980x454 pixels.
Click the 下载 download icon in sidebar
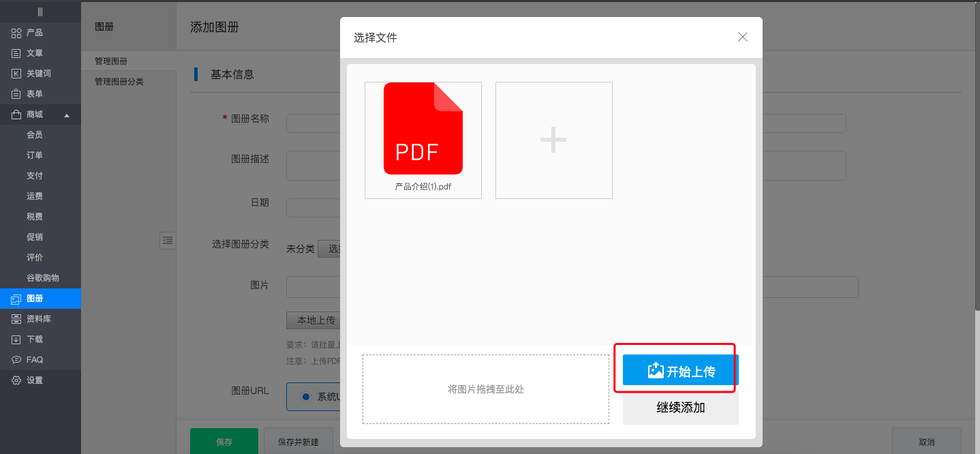[15, 339]
